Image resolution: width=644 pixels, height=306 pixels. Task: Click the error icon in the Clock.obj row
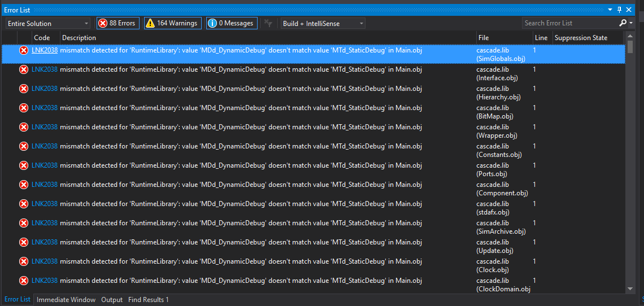point(24,261)
